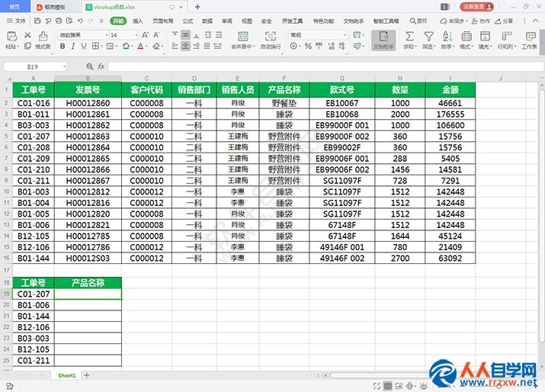The height and width of the screenshot is (392, 545).
Task: Switch to the 公式 (Formulas) tab
Action: [x=188, y=21]
